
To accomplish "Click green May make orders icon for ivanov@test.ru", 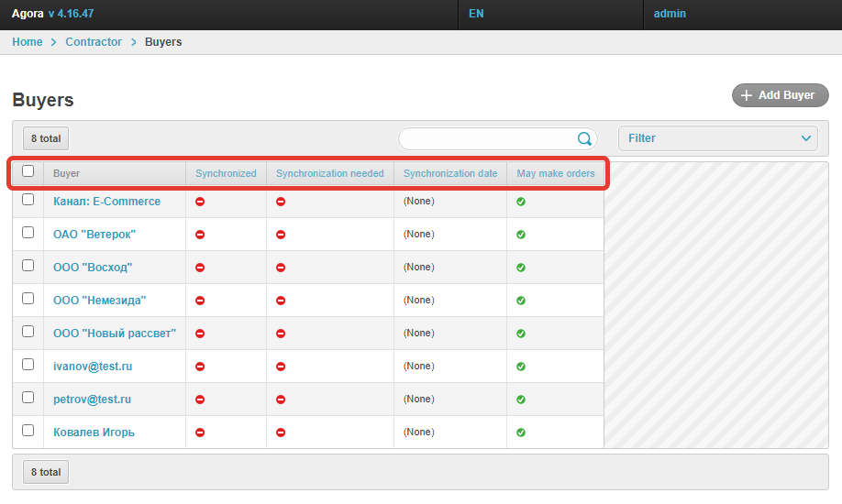I will click(521, 367).
